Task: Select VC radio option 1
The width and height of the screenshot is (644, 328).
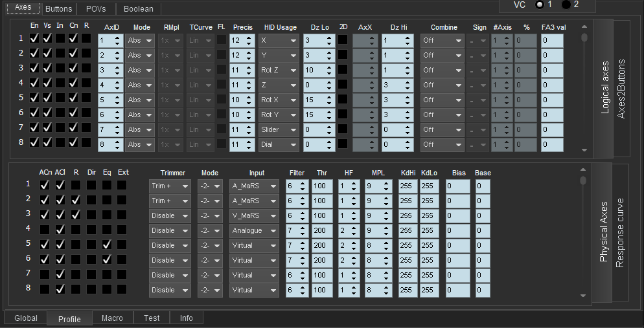Action: pos(540,5)
